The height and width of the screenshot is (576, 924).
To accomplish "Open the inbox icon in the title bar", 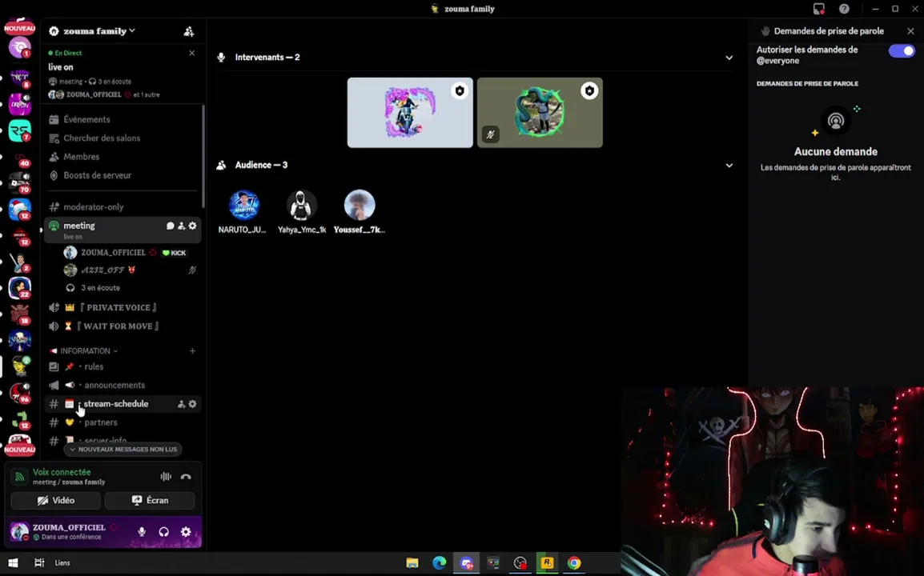I will click(x=818, y=9).
